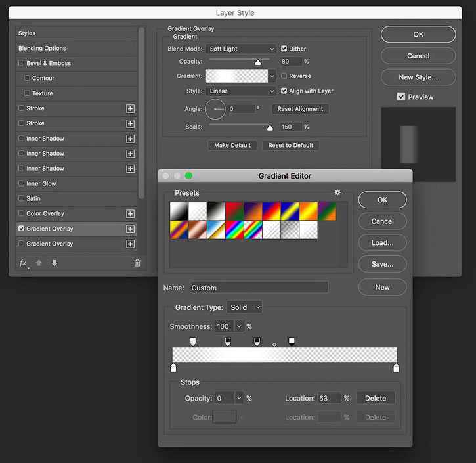This screenshot has width=476, height=463.
Task: Select the blue red yellow gradient preset
Action: coord(271,211)
